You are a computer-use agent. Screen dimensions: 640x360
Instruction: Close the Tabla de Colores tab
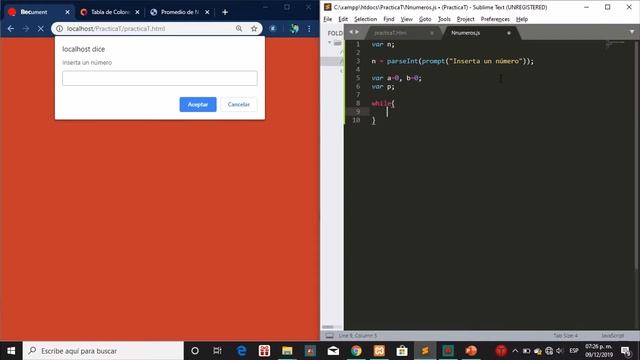[137, 12]
